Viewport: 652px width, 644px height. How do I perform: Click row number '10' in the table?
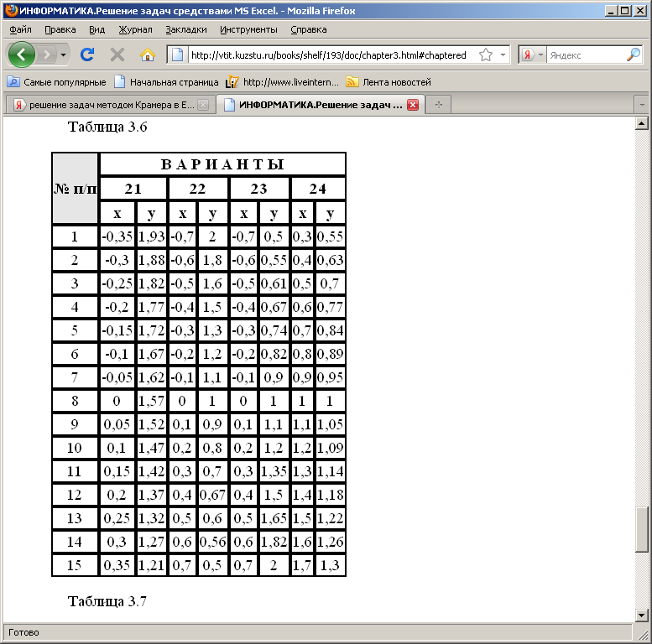click(x=75, y=448)
